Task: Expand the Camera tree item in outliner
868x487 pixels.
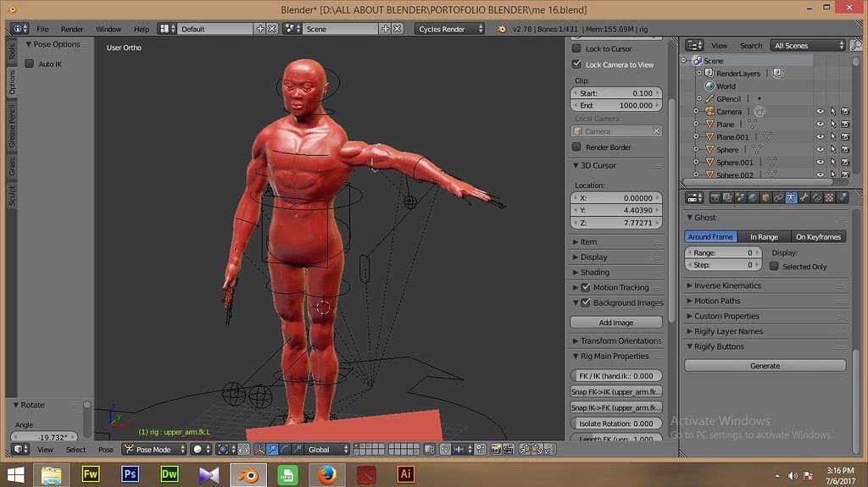Action: click(x=696, y=111)
